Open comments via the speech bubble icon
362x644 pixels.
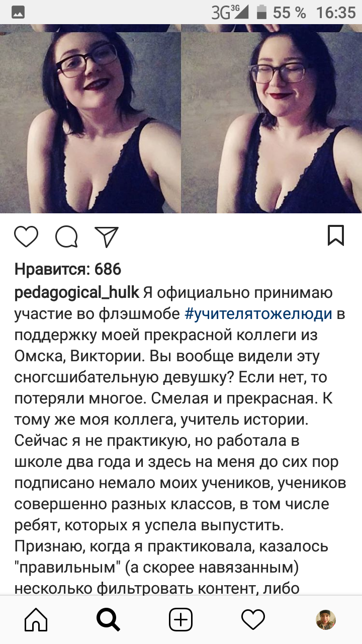tap(66, 236)
